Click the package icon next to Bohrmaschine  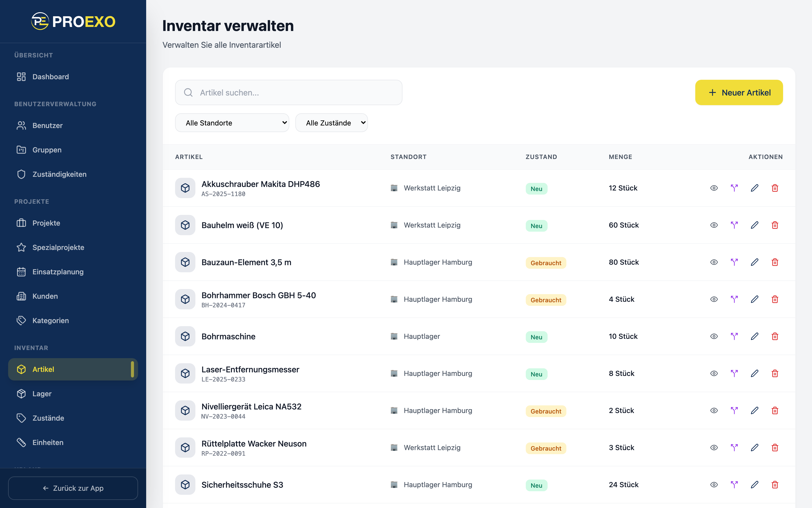[185, 336]
